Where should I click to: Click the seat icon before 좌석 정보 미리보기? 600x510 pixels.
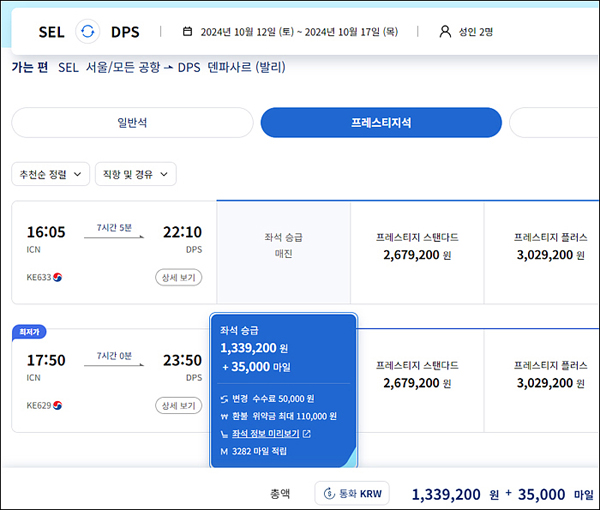tap(224, 434)
